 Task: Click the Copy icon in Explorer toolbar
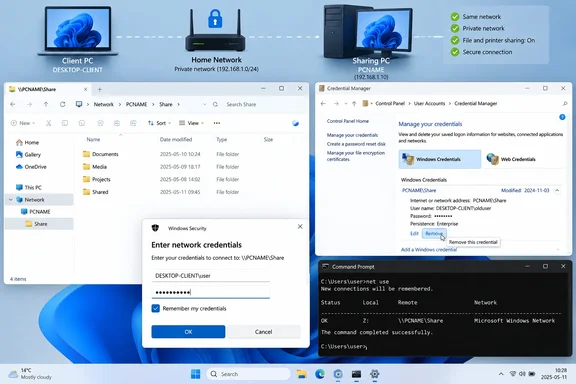[x=65, y=123]
